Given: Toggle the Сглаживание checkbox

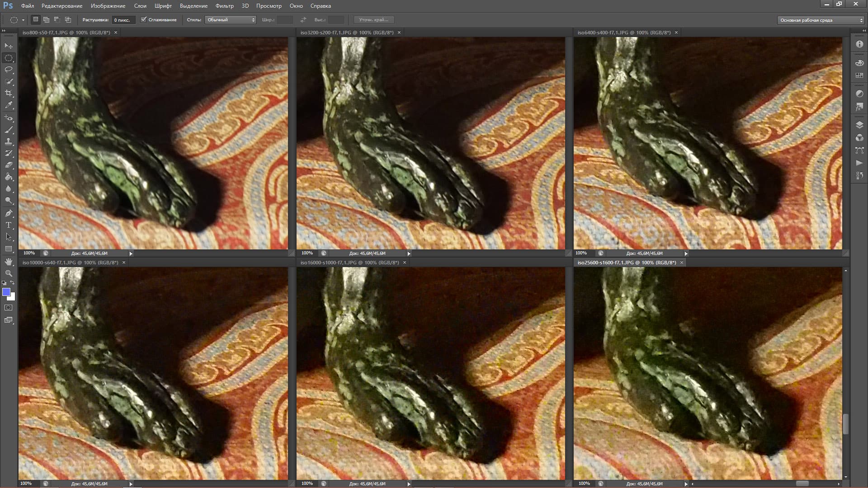Looking at the screenshot, I should click(144, 20).
